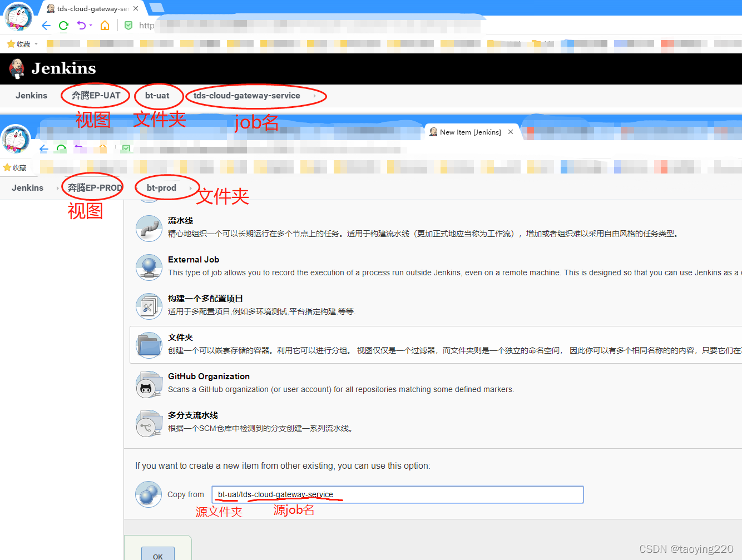Open a new tab next to tds-cloud-gateway tab

pos(157,8)
